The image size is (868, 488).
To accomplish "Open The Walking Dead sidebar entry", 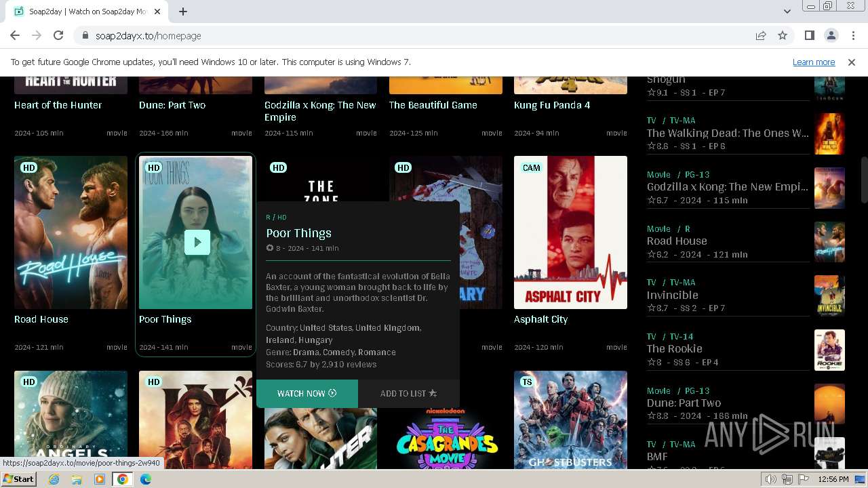I will [x=728, y=134].
